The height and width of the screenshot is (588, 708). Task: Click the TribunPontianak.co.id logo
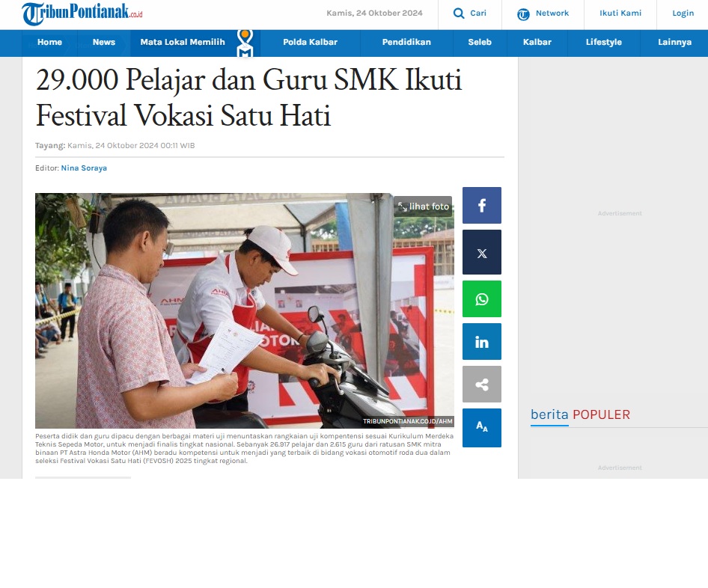pyautogui.click(x=82, y=13)
